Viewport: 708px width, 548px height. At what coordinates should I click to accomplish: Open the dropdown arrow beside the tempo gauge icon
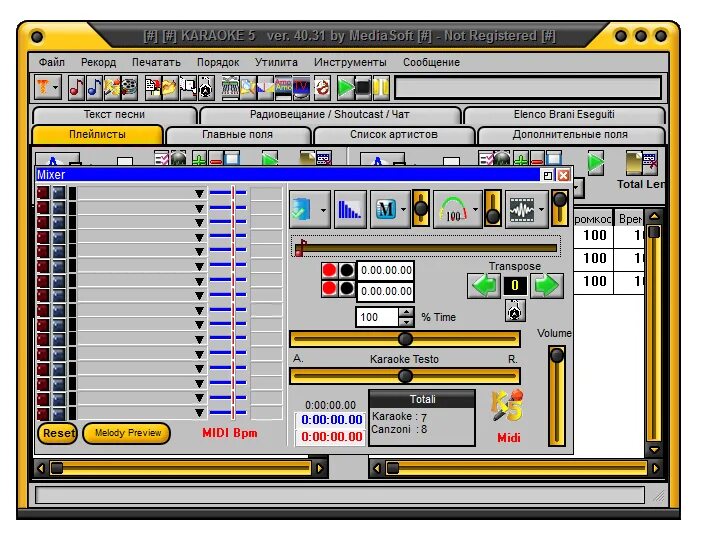(x=475, y=209)
